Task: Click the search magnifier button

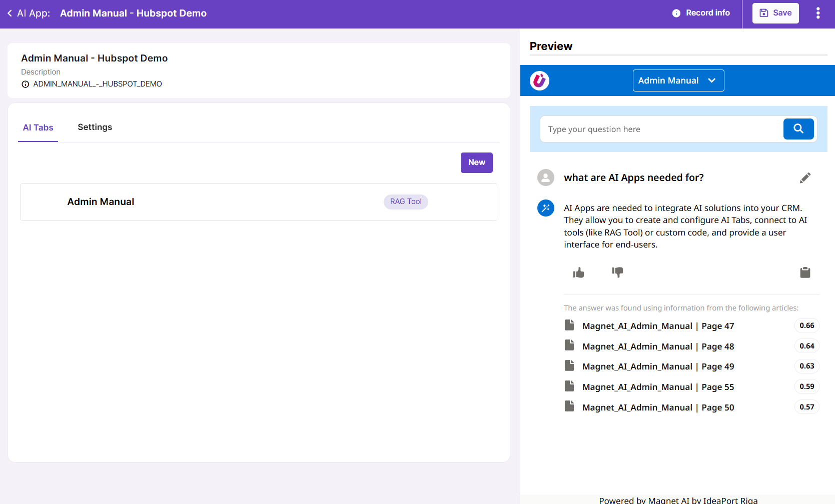Action: tap(798, 129)
